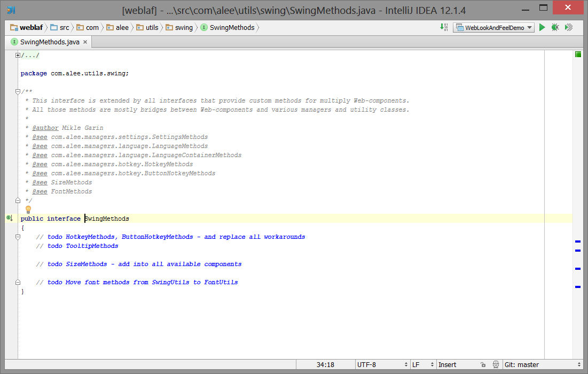Click com.alee.managers.settings.SettingsMethods reference
The height and width of the screenshot is (374, 588).
[x=129, y=137]
